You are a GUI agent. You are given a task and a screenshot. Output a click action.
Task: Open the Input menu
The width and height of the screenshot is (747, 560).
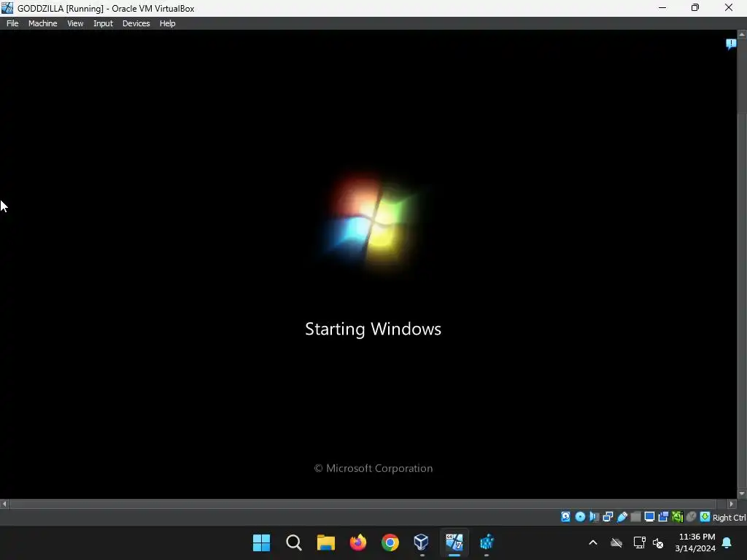point(103,23)
